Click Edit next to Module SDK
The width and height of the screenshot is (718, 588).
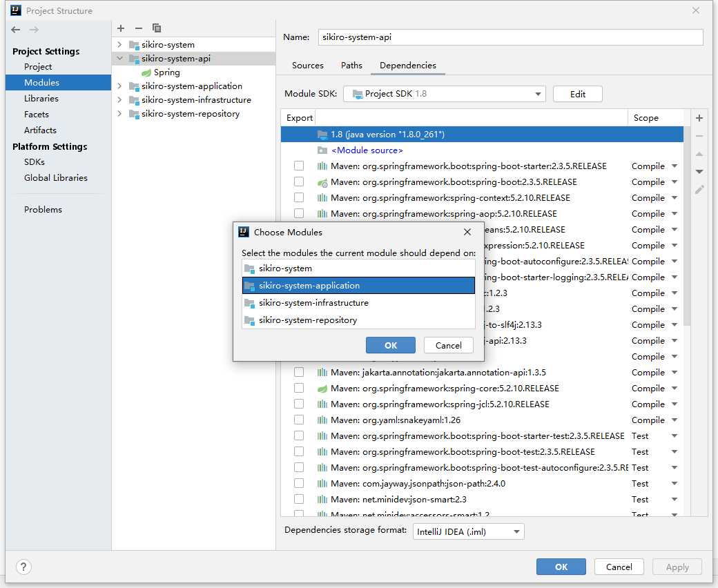[x=577, y=95]
